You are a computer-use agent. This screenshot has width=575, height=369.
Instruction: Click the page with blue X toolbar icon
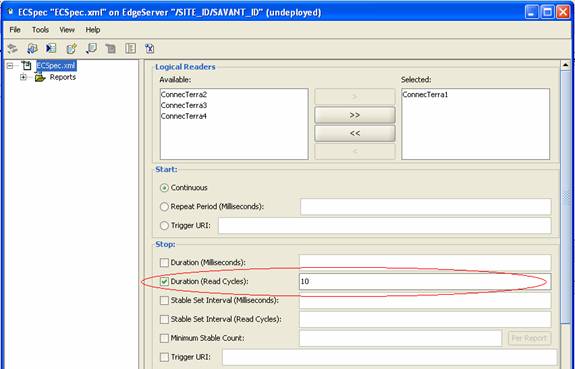[150, 48]
